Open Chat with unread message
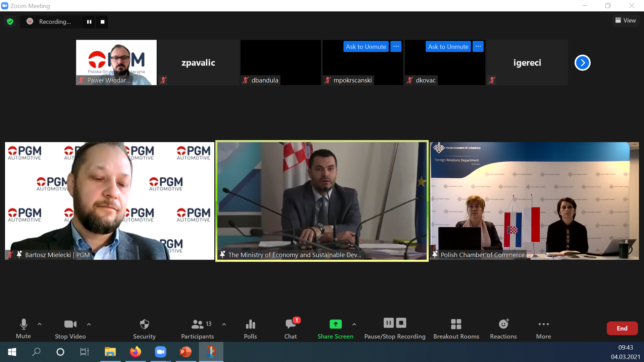The height and width of the screenshot is (362, 644). point(290,324)
